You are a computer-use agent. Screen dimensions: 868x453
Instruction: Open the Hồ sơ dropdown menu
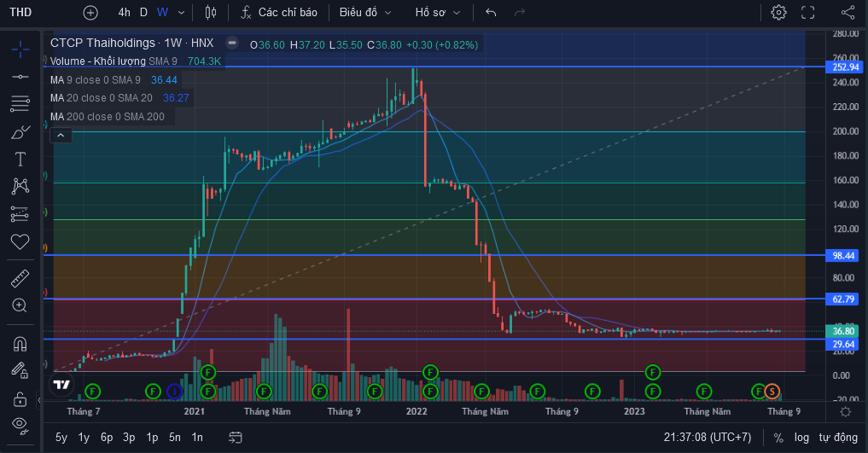(x=437, y=13)
